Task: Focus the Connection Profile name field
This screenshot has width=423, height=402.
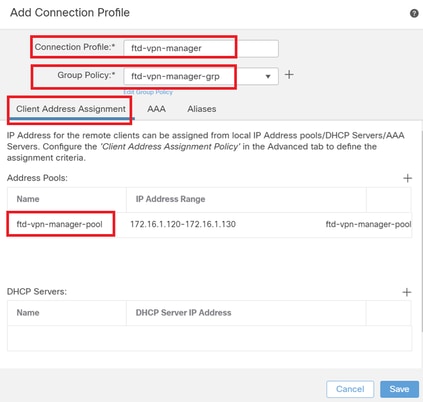Action: tap(201, 48)
